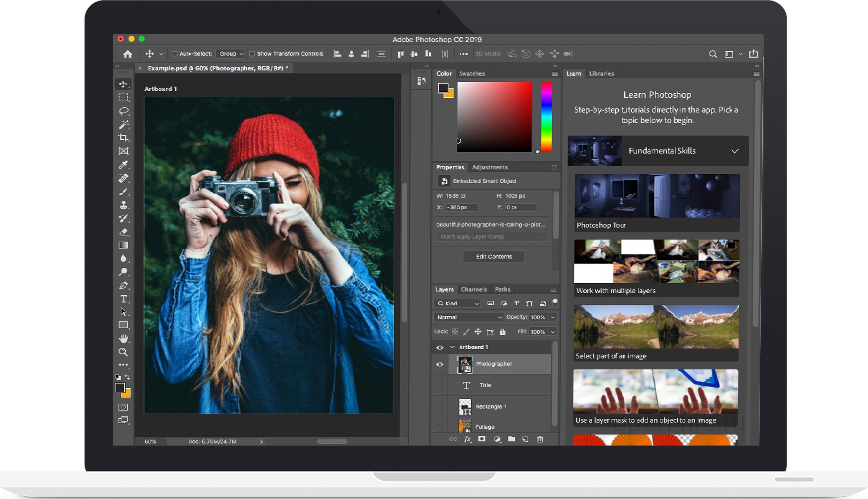868x499 pixels.
Task: Select the Eyedropper tool
Action: (x=123, y=164)
